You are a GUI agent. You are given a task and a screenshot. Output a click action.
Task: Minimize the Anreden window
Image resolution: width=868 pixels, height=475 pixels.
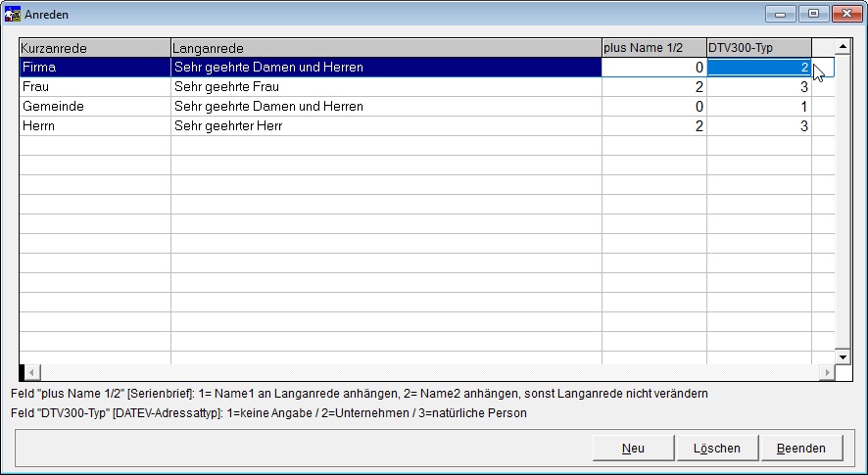point(781,14)
